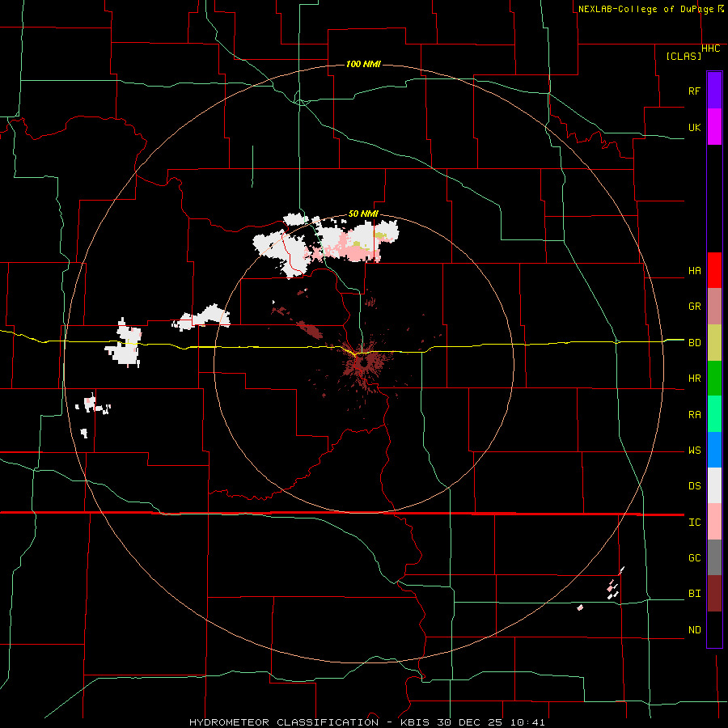The height and width of the screenshot is (728, 728).
Task: Click the [CLAS] label
Action: [684, 57]
